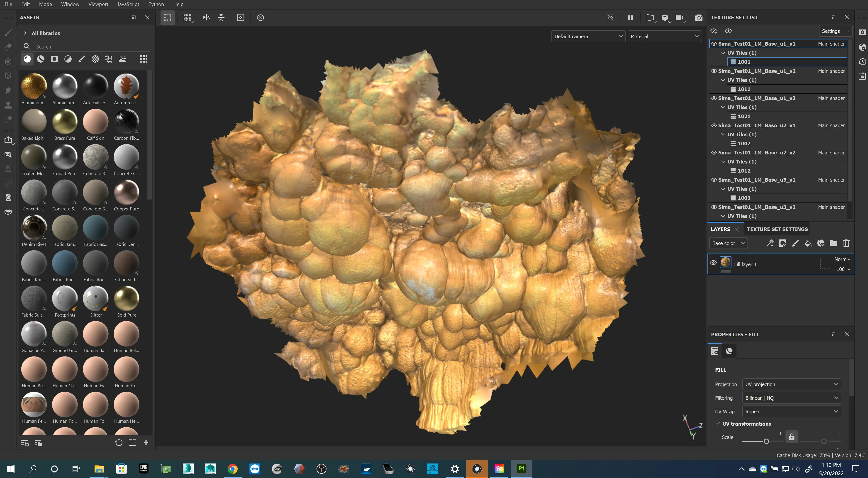Toggle mirror symmetry icon in top toolbar
Screen dimensions: 868x478
[207, 17]
